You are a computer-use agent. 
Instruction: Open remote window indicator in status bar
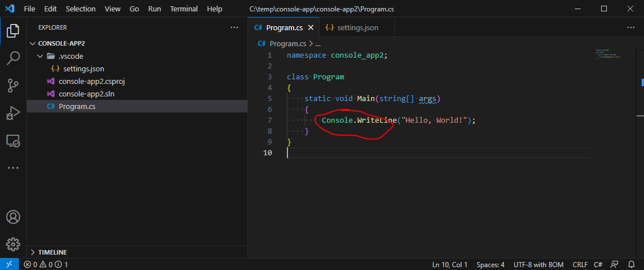click(10, 264)
